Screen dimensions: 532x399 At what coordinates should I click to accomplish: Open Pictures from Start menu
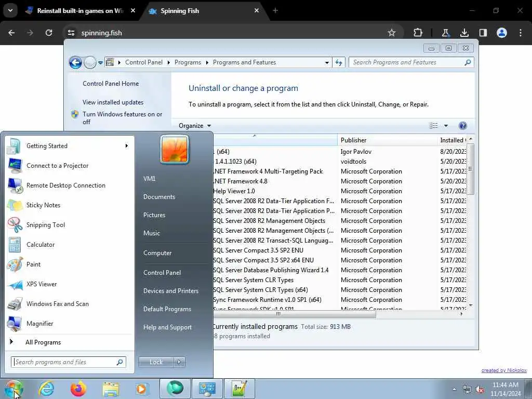(x=154, y=215)
